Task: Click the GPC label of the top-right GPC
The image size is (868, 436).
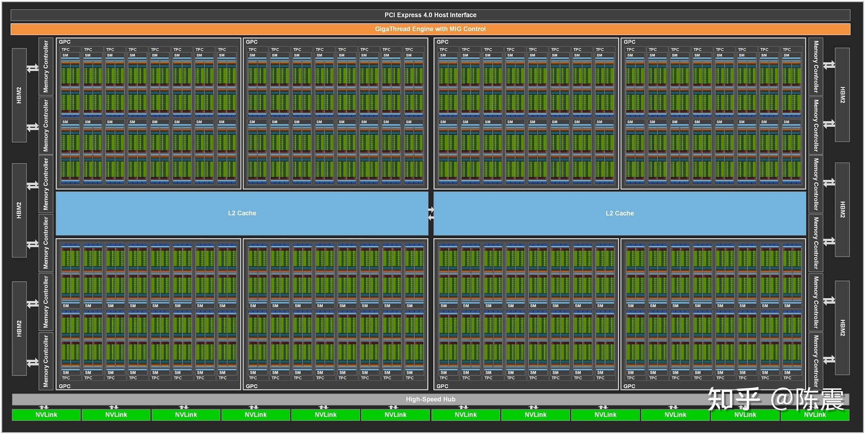Action: (x=629, y=42)
